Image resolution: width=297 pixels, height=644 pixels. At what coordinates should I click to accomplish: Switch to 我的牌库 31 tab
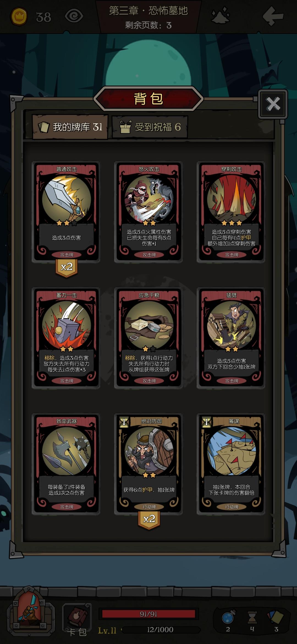click(70, 127)
